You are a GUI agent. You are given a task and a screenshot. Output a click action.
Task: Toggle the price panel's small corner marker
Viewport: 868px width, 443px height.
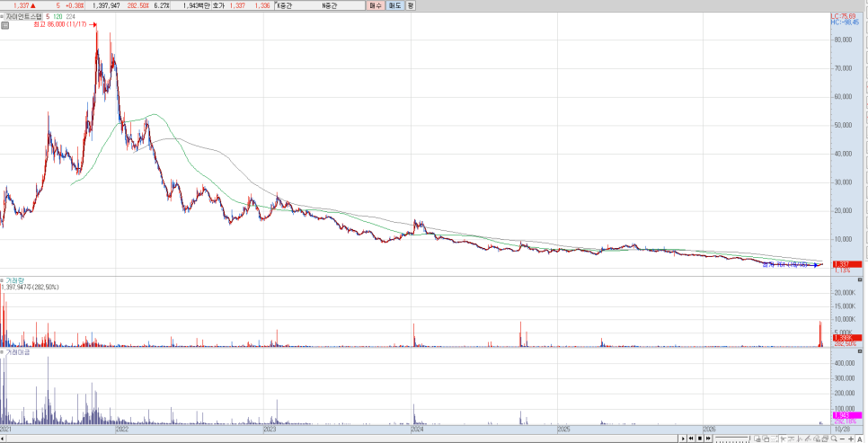(2, 16)
